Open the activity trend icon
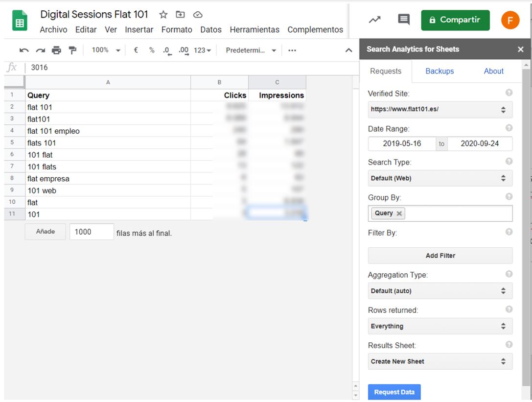Viewport: 532px width, 402px height. click(x=374, y=20)
